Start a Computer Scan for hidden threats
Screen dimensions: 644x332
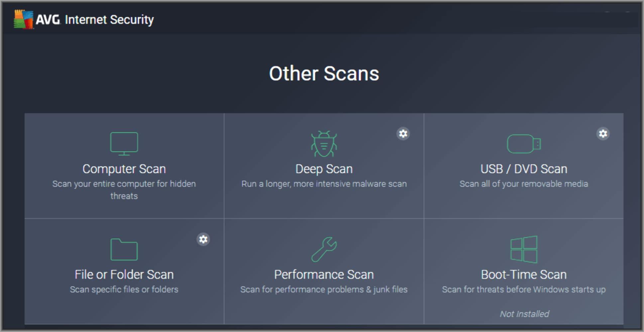[x=124, y=169]
